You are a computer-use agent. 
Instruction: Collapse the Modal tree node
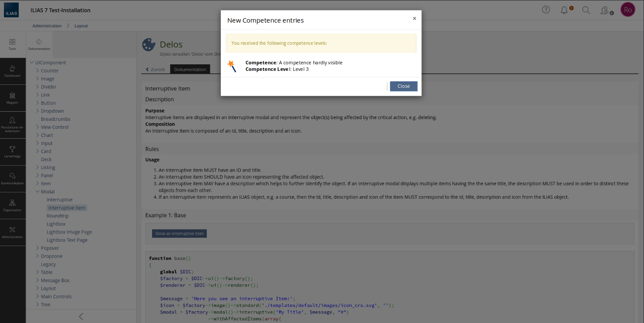tap(38, 192)
